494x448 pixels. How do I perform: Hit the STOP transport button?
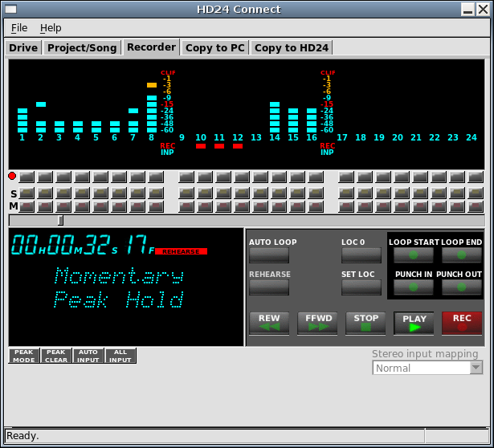pos(366,323)
